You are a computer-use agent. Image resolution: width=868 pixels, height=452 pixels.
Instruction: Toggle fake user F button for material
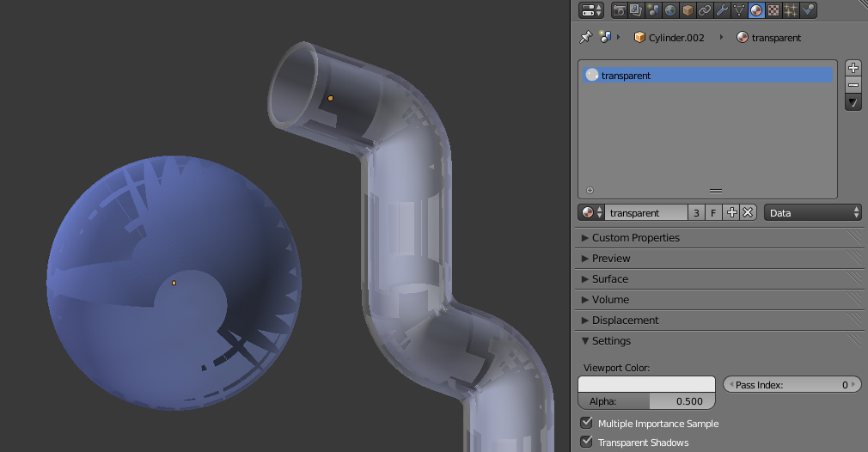[x=713, y=212]
